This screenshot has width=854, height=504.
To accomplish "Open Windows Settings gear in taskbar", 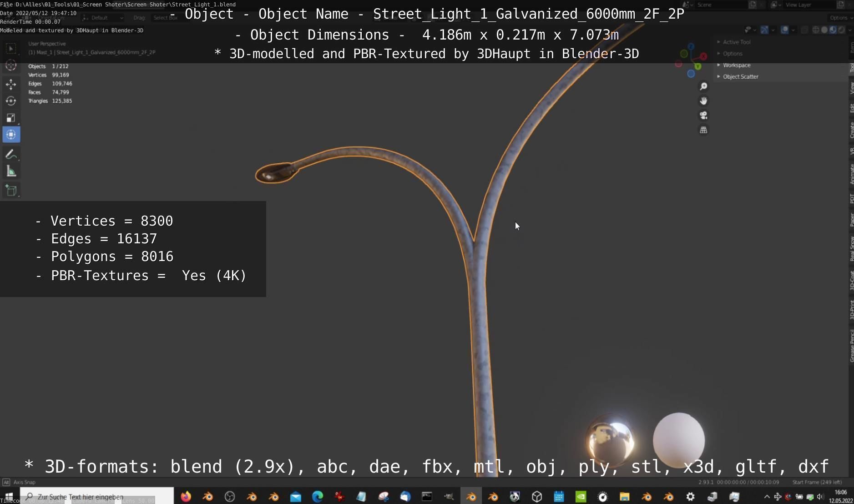I will pyautogui.click(x=690, y=497).
